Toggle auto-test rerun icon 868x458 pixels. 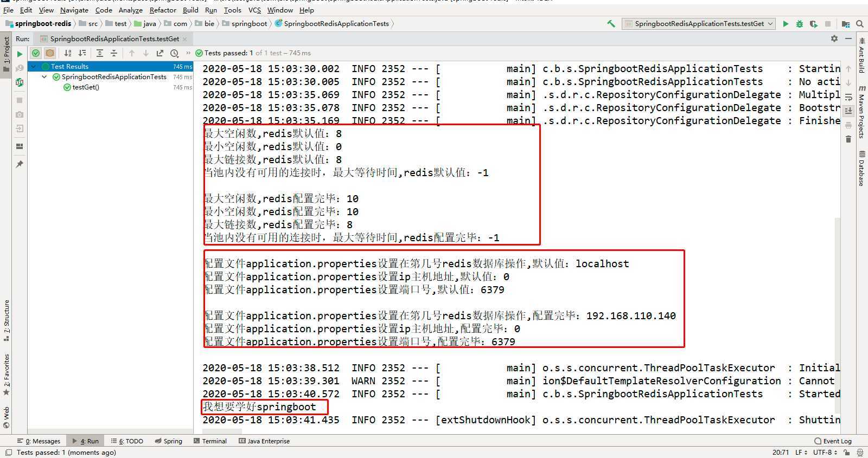click(20, 82)
